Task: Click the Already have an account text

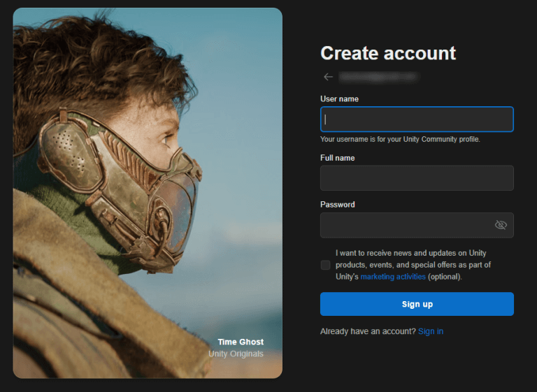Action: point(368,331)
